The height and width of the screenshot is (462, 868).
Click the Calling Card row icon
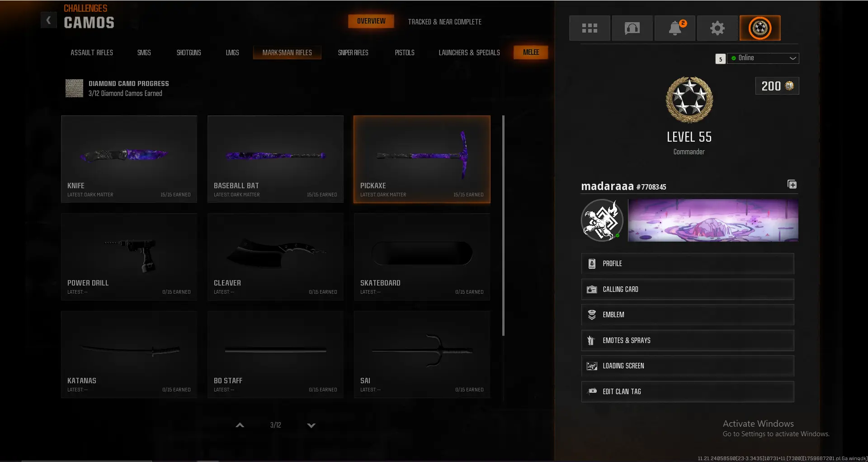click(x=592, y=290)
